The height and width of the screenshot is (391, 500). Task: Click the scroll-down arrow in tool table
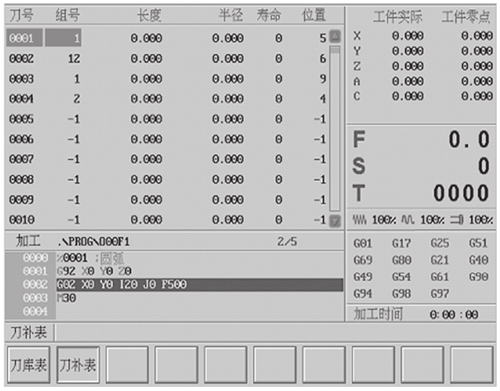[x=335, y=221]
